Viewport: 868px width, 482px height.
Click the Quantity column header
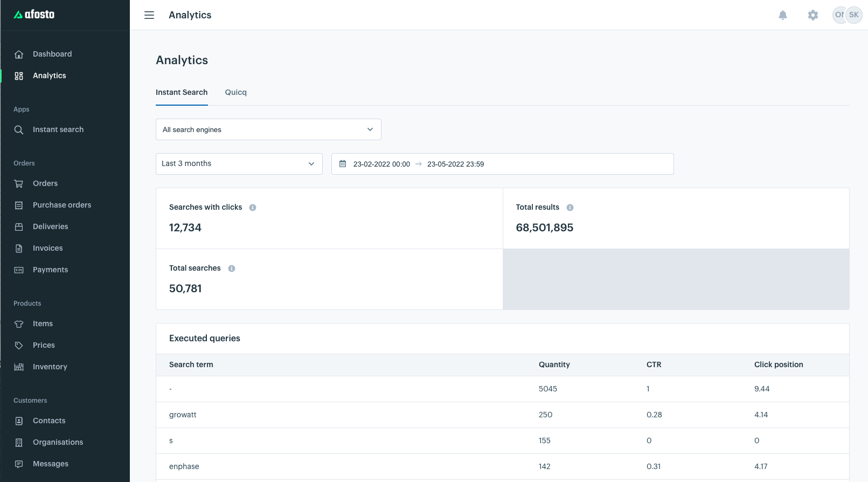click(x=554, y=364)
